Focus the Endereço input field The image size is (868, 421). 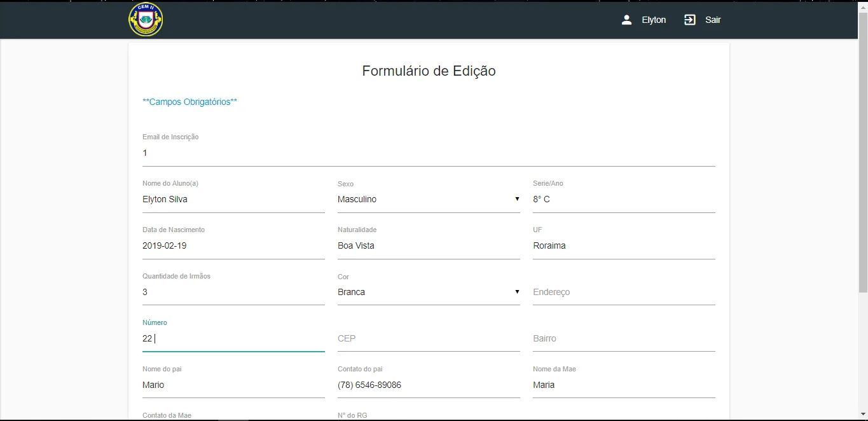point(624,293)
